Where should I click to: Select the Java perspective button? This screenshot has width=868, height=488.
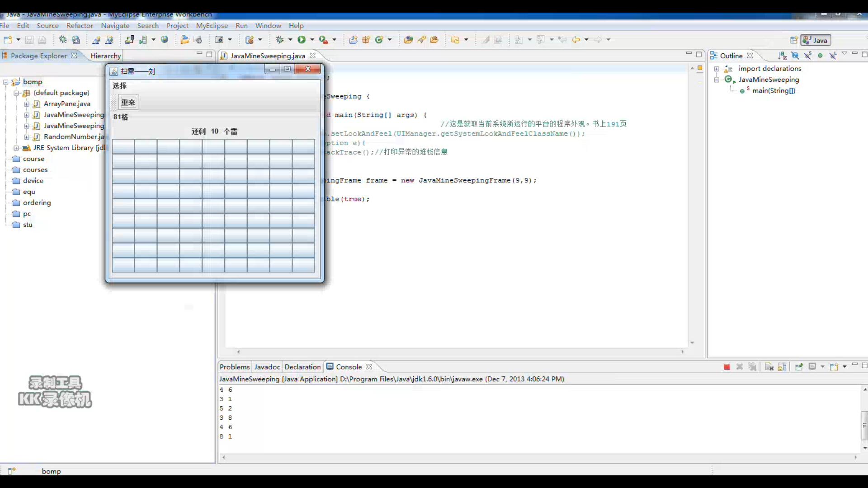815,40
